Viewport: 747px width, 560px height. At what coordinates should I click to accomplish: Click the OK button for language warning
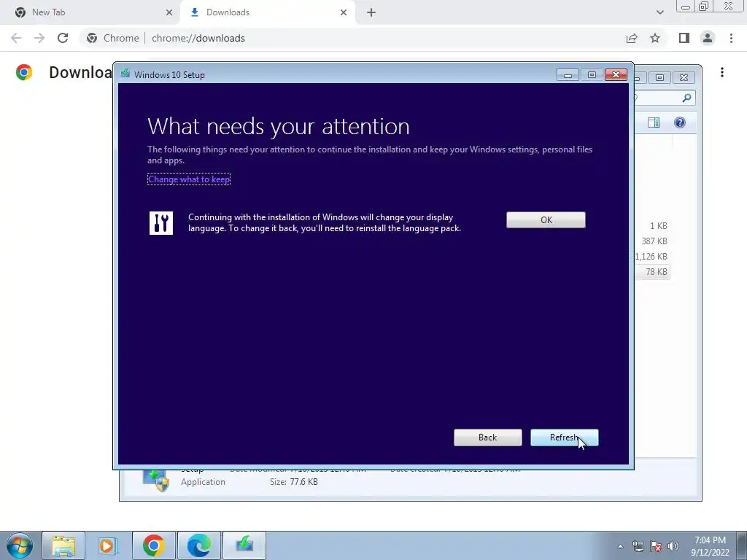pos(546,220)
